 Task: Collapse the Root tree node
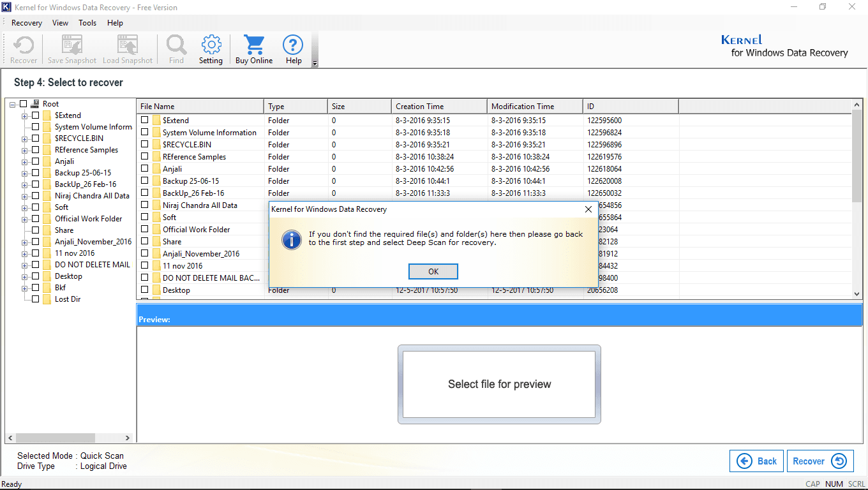13,104
